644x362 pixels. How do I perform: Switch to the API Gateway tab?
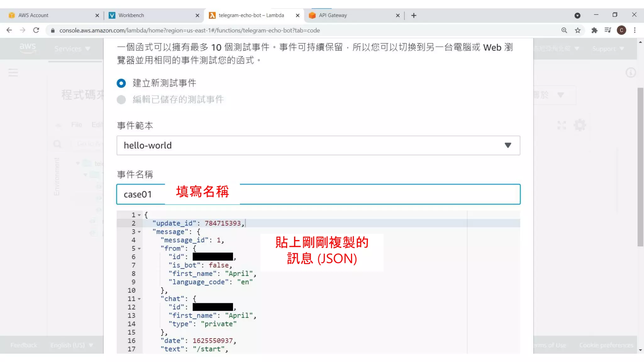point(354,15)
